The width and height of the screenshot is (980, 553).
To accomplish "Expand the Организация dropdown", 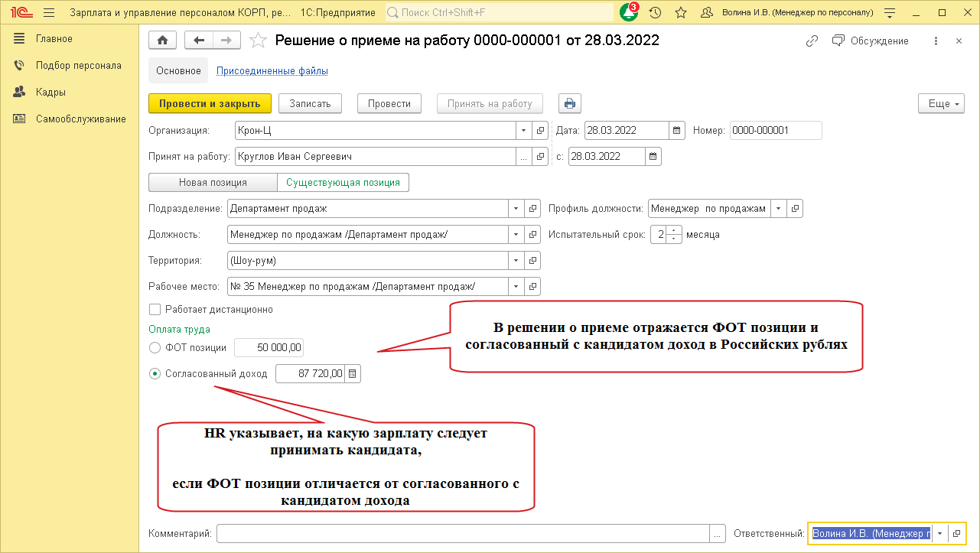I will [x=524, y=131].
